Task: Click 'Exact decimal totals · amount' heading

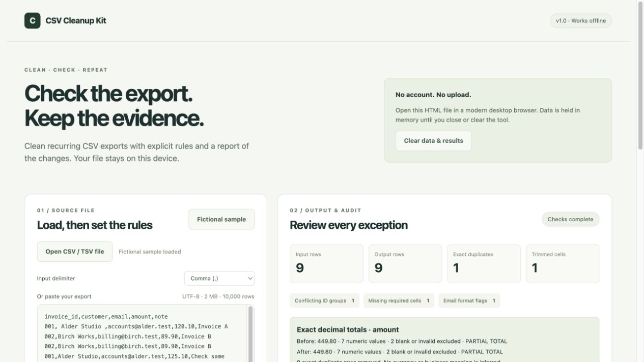Action: [348, 329]
